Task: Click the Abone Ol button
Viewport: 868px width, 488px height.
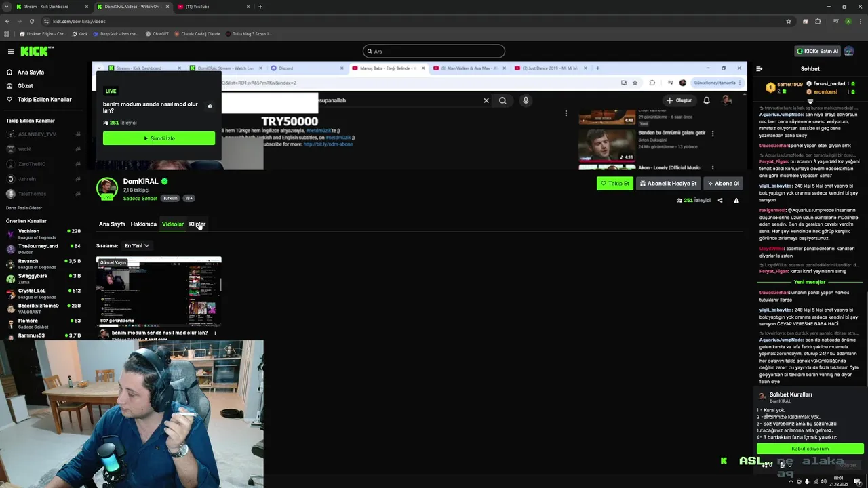Action: click(x=723, y=184)
